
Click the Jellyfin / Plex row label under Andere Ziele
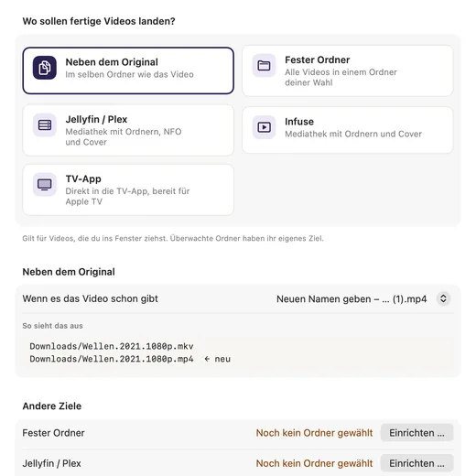51,463
